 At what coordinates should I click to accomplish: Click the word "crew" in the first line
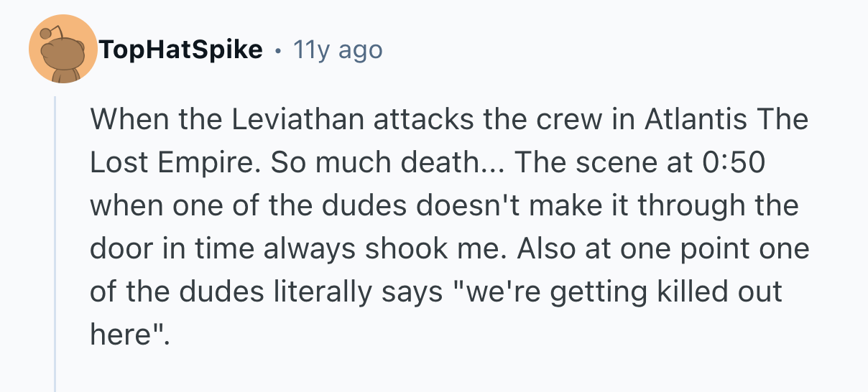pyautogui.click(x=570, y=119)
